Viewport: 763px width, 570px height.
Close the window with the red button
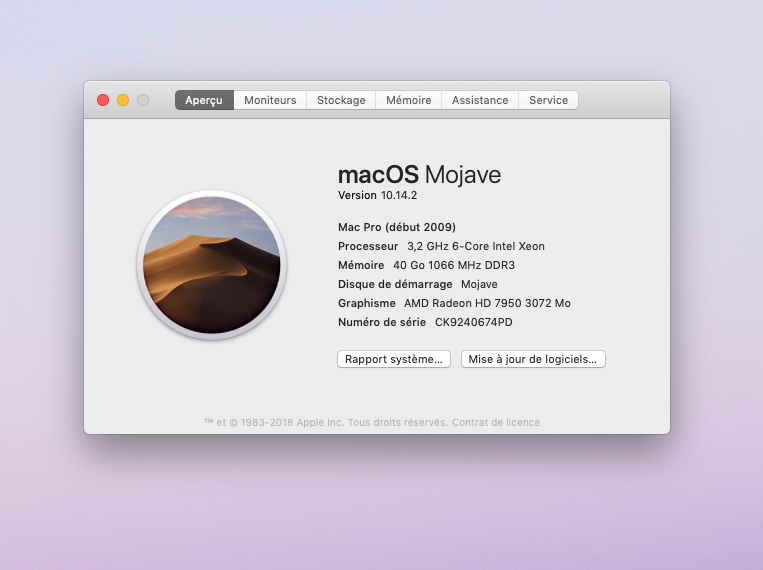click(x=103, y=100)
